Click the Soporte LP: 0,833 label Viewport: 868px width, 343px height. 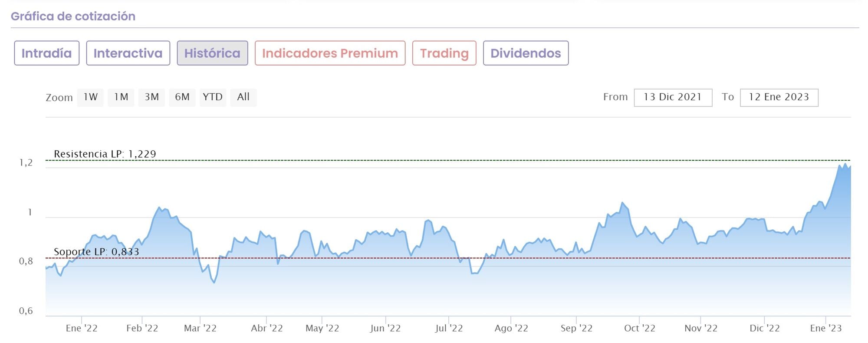tap(96, 251)
